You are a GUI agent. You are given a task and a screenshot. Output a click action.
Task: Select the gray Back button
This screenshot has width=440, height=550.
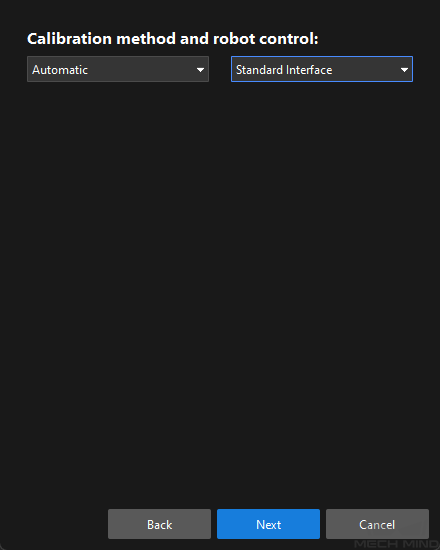pyautogui.click(x=159, y=524)
